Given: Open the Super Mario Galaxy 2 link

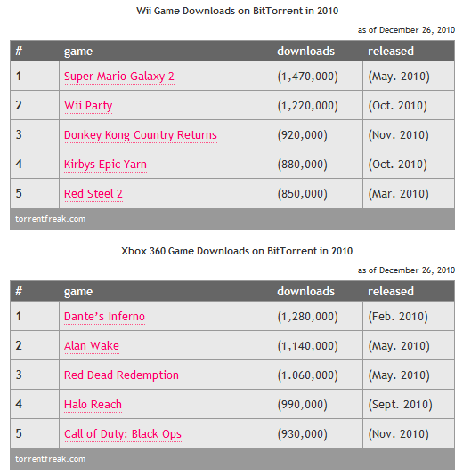Looking at the screenshot, I should [x=119, y=77].
